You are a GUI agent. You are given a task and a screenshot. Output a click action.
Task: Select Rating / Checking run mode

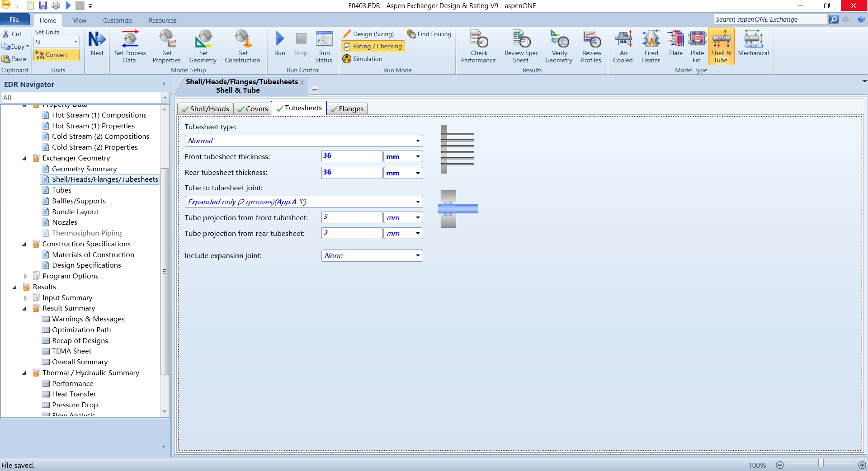point(373,46)
